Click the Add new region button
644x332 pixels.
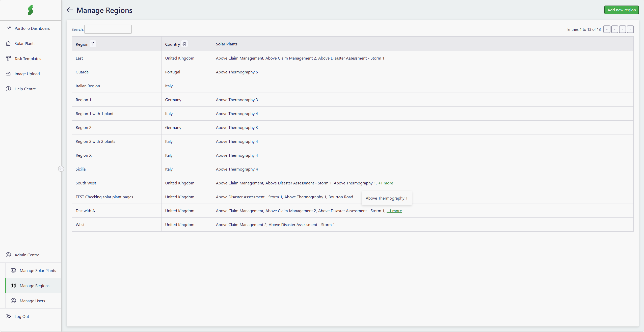point(621,10)
